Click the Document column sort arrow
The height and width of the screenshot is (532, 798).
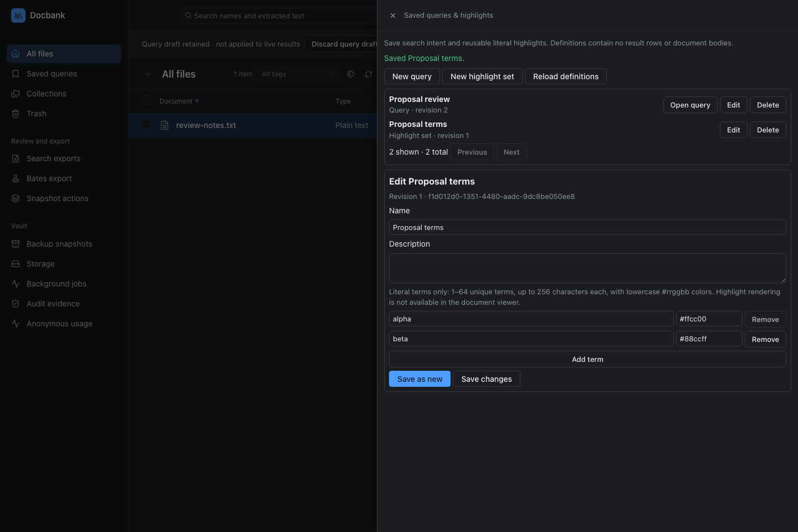197,101
